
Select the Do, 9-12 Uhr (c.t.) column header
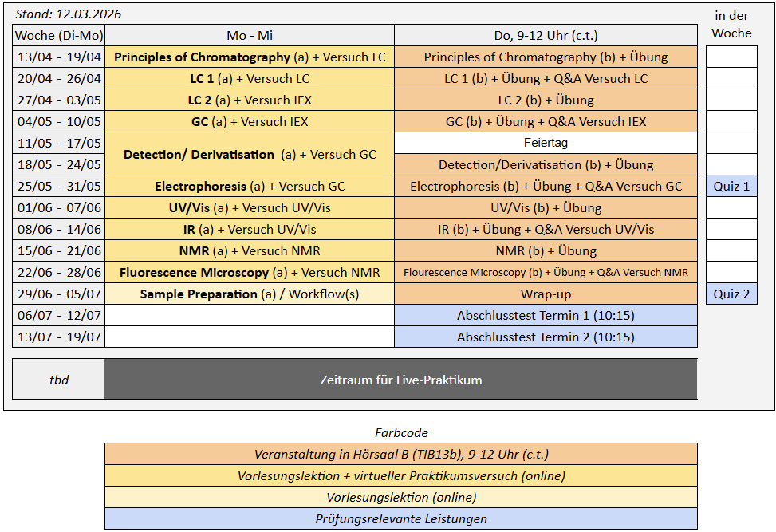point(546,35)
